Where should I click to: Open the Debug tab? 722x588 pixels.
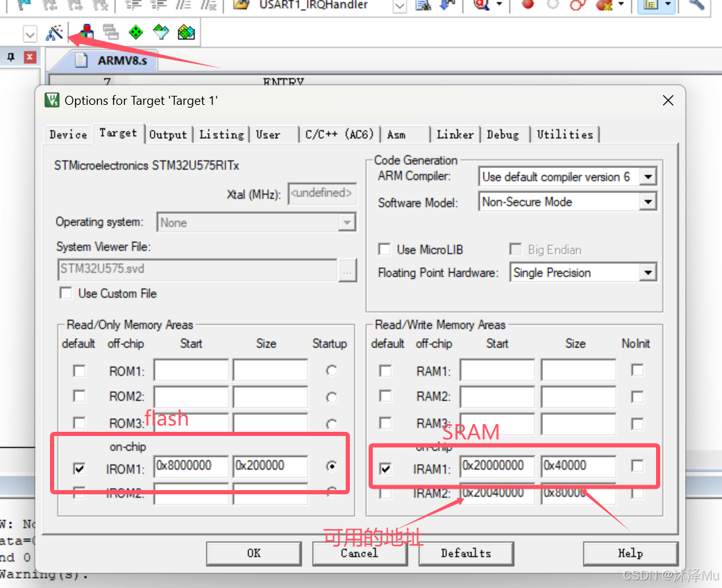pos(503,135)
